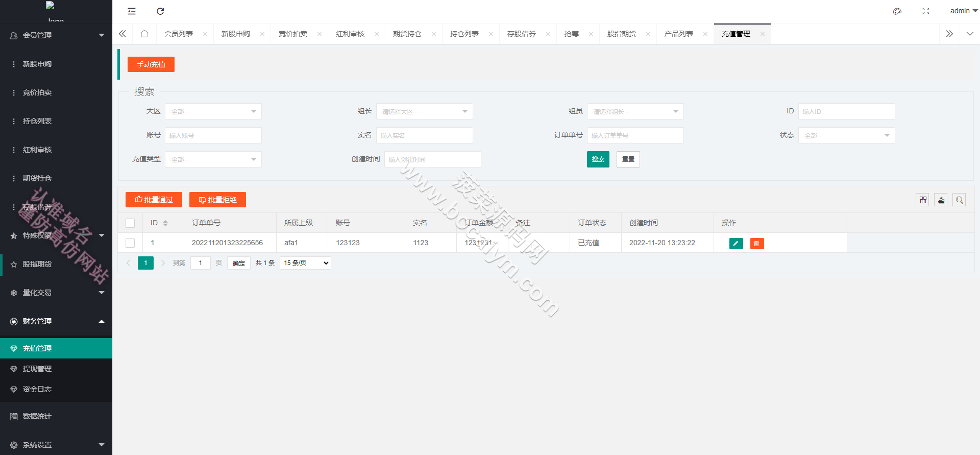Open the theme palette icon

pos(897,11)
